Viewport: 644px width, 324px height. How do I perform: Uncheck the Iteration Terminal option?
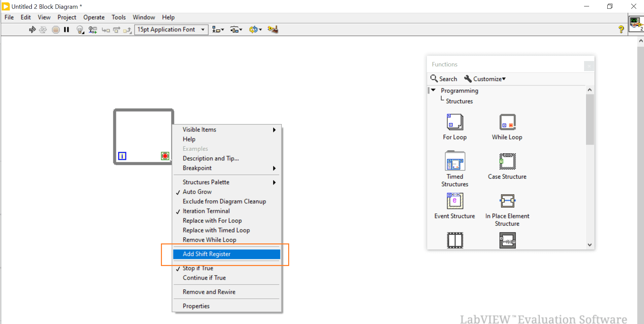point(206,211)
